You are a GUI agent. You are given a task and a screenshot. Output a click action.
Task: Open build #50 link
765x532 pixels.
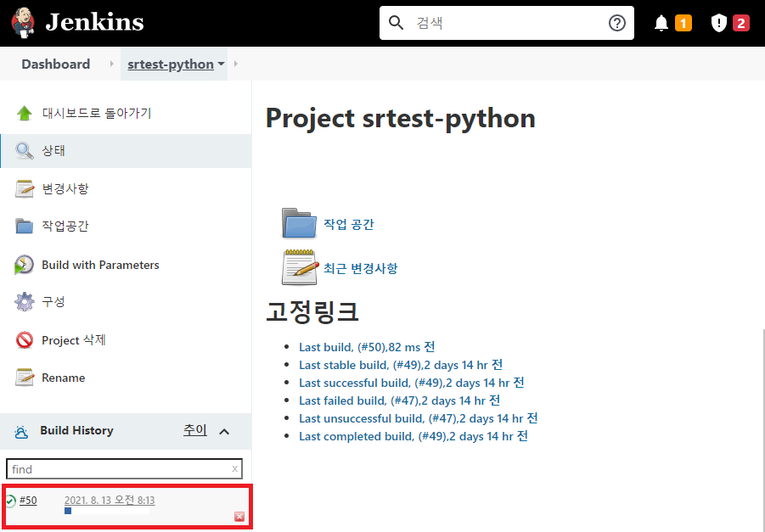pyautogui.click(x=28, y=501)
